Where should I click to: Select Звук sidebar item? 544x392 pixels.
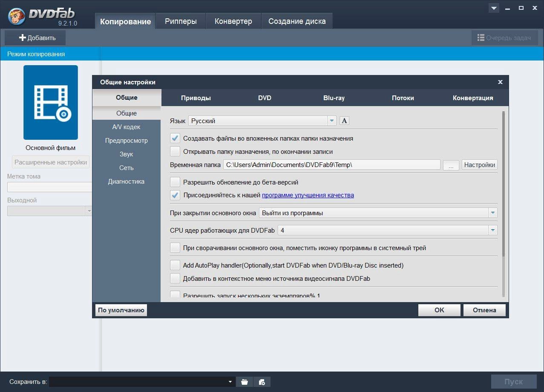pyautogui.click(x=127, y=154)
